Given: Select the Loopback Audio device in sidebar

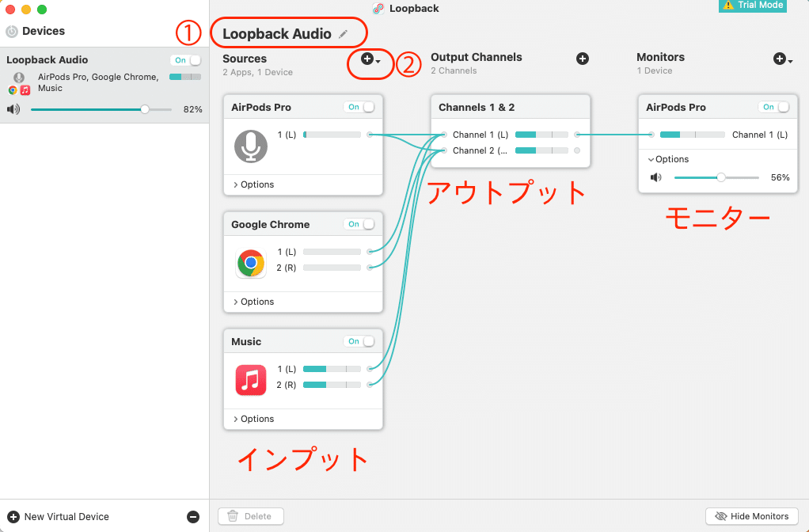Looking at the screenshot, I should (x=104, y=85).
